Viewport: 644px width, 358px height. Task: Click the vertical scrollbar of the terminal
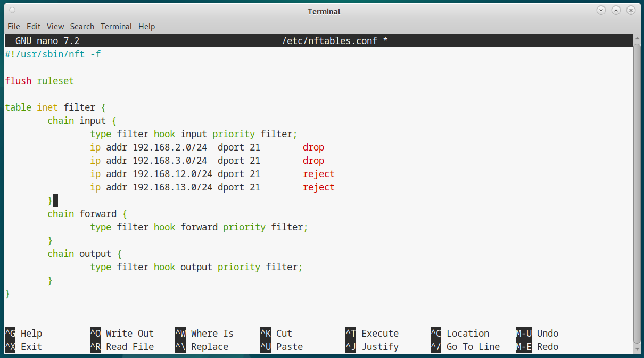[637, 192]
